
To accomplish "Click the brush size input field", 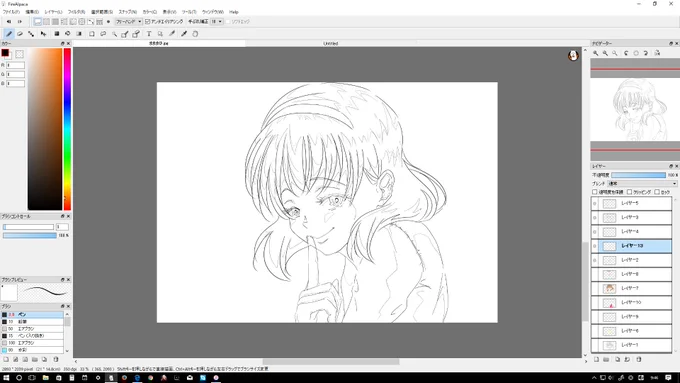I will coord(62,227).
